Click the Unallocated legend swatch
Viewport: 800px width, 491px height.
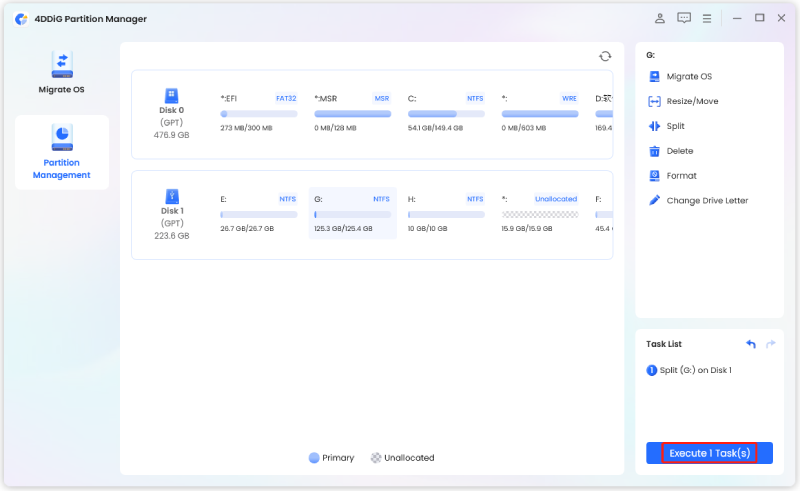[376, 458]
